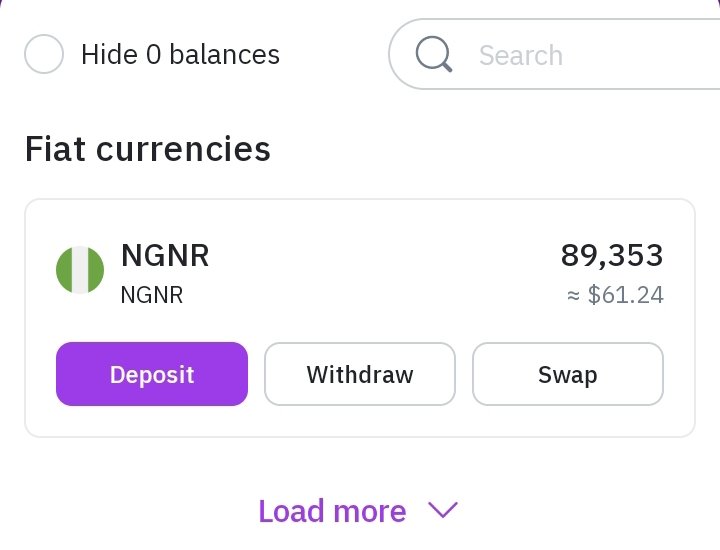Click the Nigerian flag currency icon

pos(80,270)
